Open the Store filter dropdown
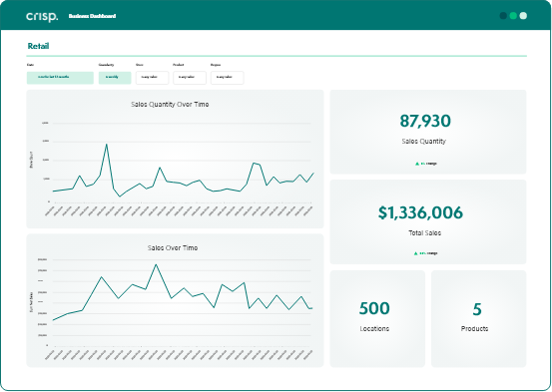The height and width of the screenshot is (392, 552). point(152,78)
